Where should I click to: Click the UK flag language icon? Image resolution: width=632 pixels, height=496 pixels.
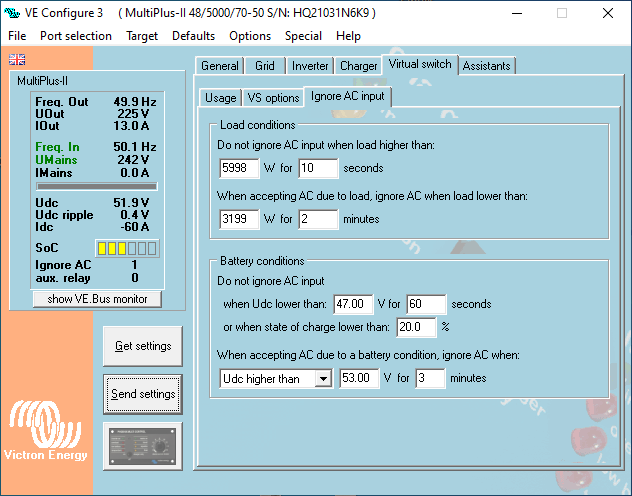[x=17, y=59]
